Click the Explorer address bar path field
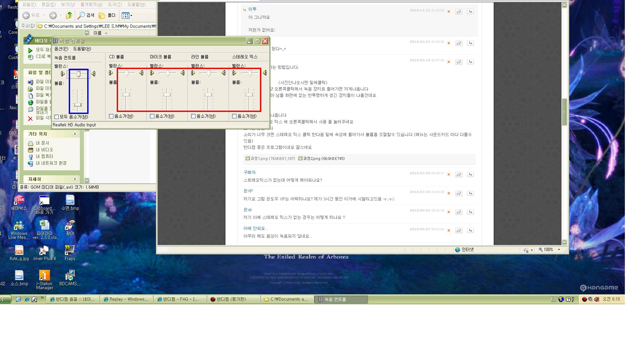 point(97,26)
